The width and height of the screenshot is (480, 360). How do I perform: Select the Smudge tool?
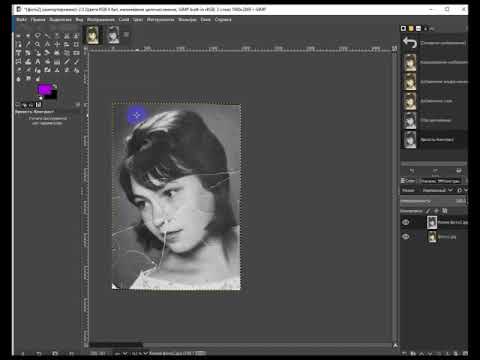click(28, 79)
